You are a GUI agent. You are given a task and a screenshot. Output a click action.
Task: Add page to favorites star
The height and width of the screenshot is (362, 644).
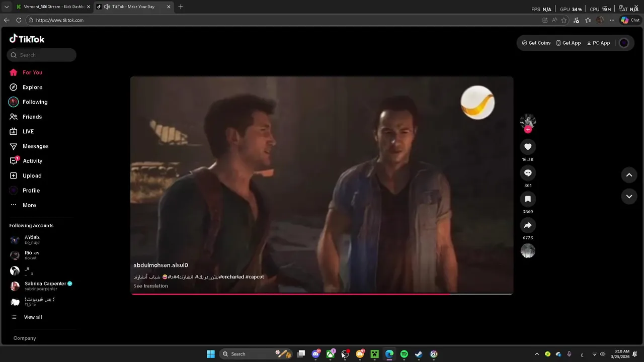point(564,20)
